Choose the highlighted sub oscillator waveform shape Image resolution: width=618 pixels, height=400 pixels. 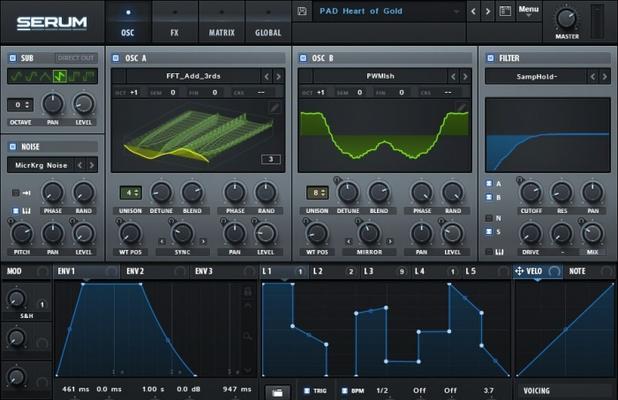pyautogui.click(x=60, y=76)
